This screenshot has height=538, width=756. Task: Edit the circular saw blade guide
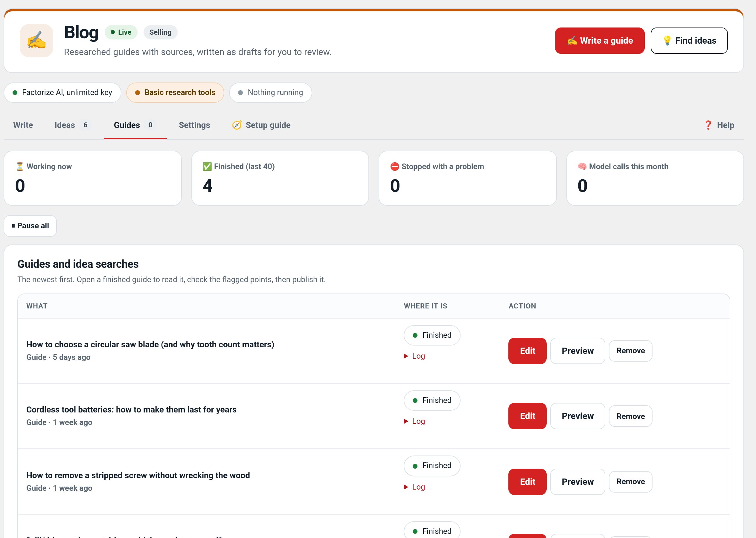coord(527,351)
